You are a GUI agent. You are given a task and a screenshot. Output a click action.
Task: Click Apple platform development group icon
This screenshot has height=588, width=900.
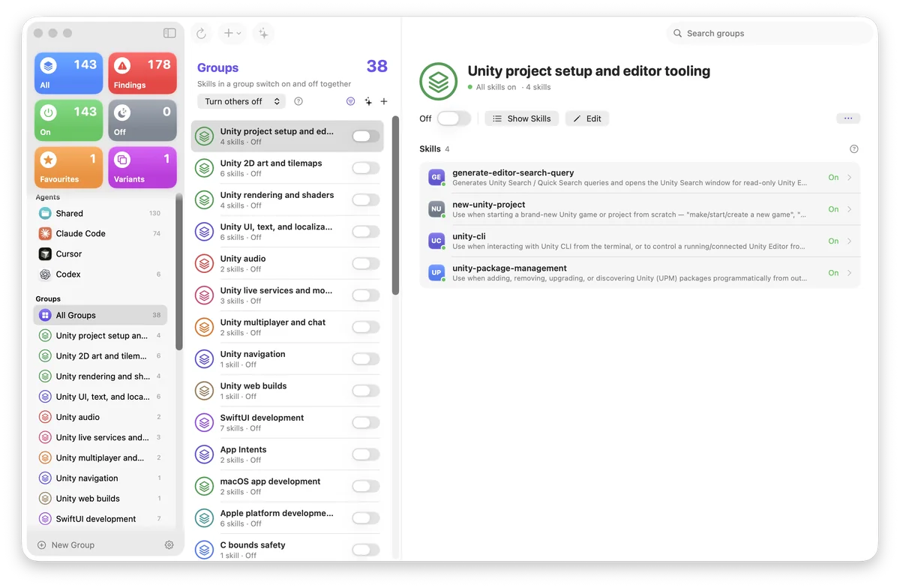(204, 518)
